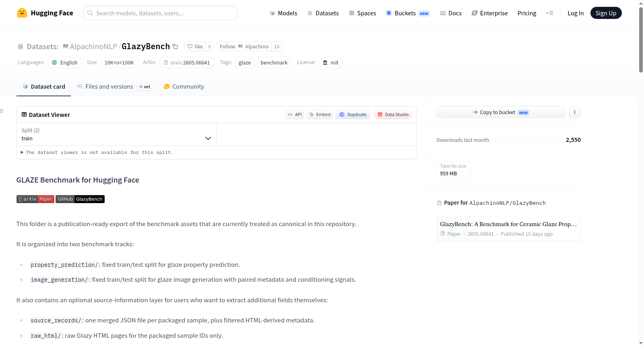Open the GitHub GlazyBench badge

pyautogui.click(x=80, y=199)
